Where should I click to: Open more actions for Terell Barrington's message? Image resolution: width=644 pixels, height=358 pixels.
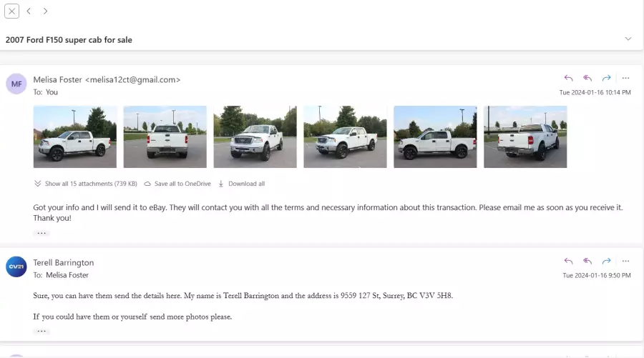625,261
